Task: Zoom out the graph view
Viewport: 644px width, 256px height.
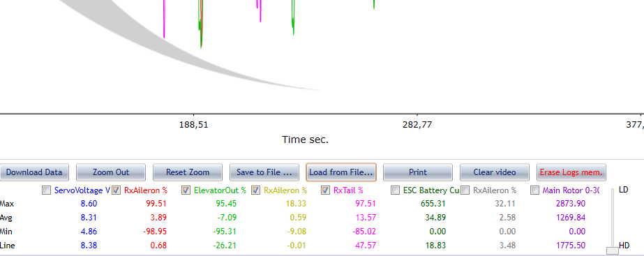Action: pos(111,172)
